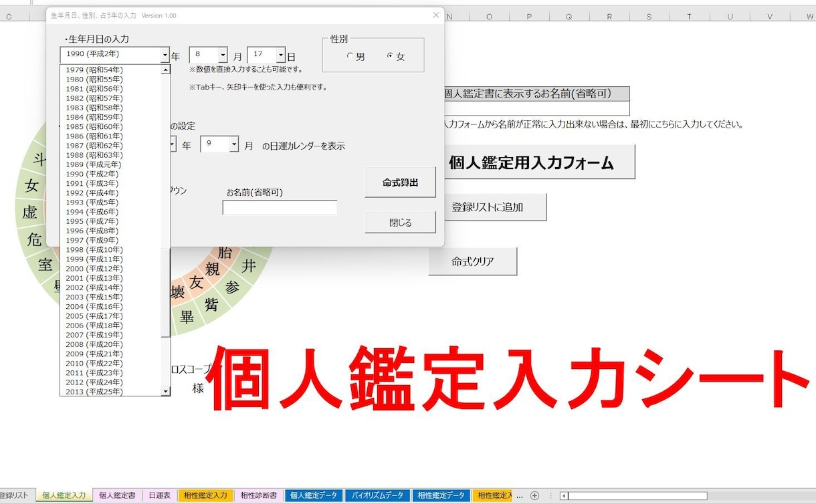Click the more sheets ellipsis
The height and width of the screenshot is (504, 816).
(520, 495)
